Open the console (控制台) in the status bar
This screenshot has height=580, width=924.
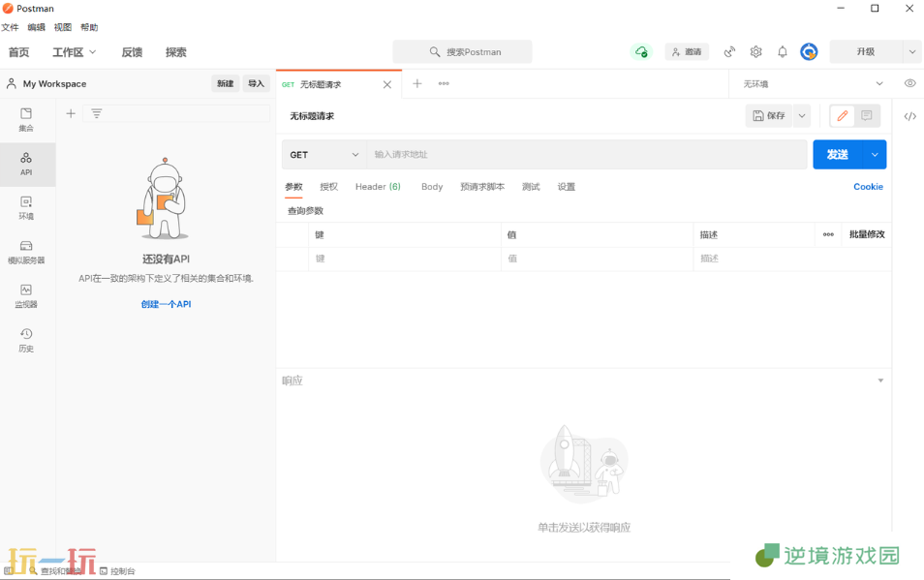(x=117, y=571)
